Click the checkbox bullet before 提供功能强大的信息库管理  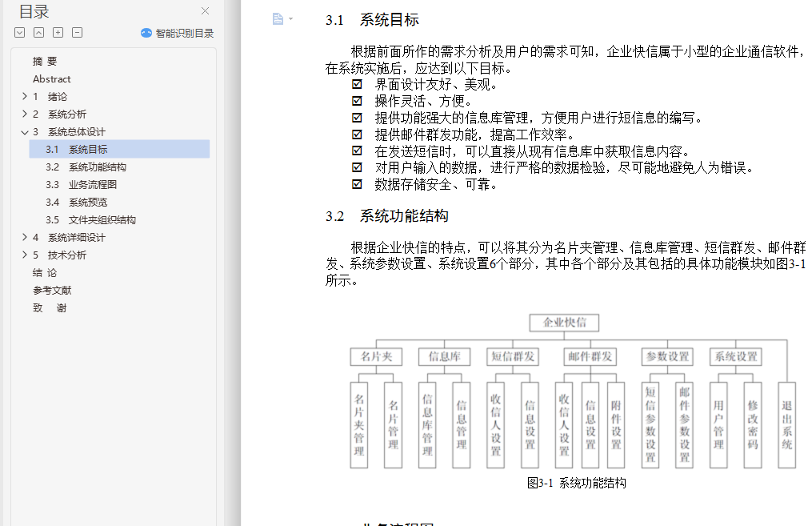pyautogui.click(x=357, y=118)
